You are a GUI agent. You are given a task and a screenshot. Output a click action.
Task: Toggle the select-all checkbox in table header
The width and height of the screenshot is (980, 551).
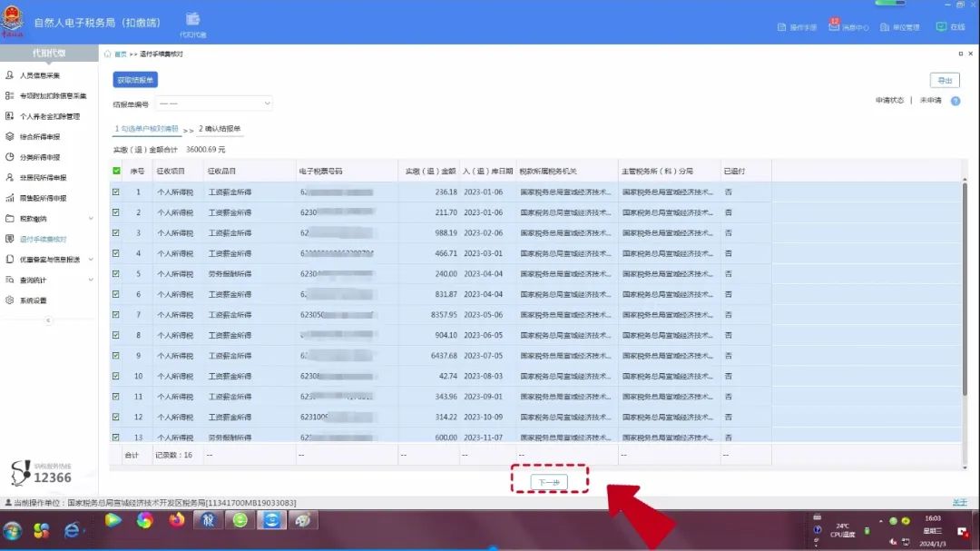pyautogui.click(x=116, y=171)
